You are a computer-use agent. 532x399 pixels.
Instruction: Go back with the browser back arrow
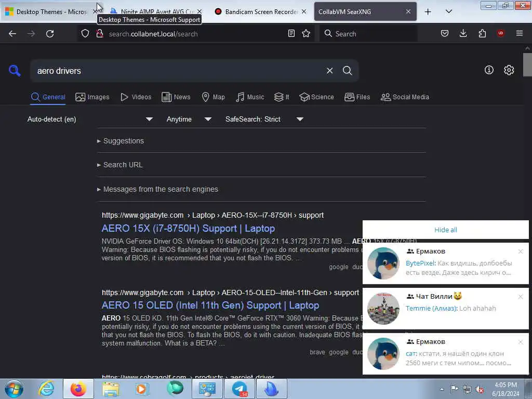point(12,34)
